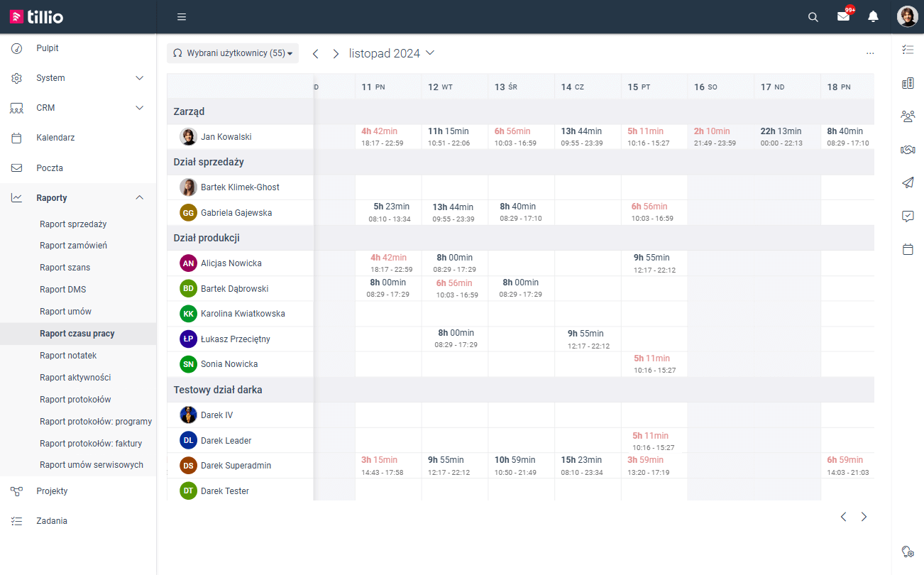Open Raport aktywności
The height and width of the screenshot is (575, 924).
75,378
